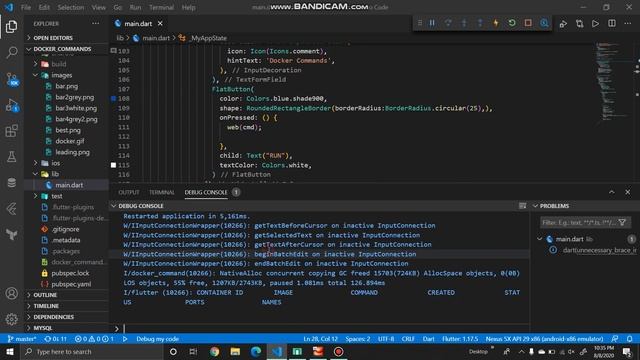This screenshot has height=360, width=640.
Task: Pause the debug session
Action: [x=432, y=23]
